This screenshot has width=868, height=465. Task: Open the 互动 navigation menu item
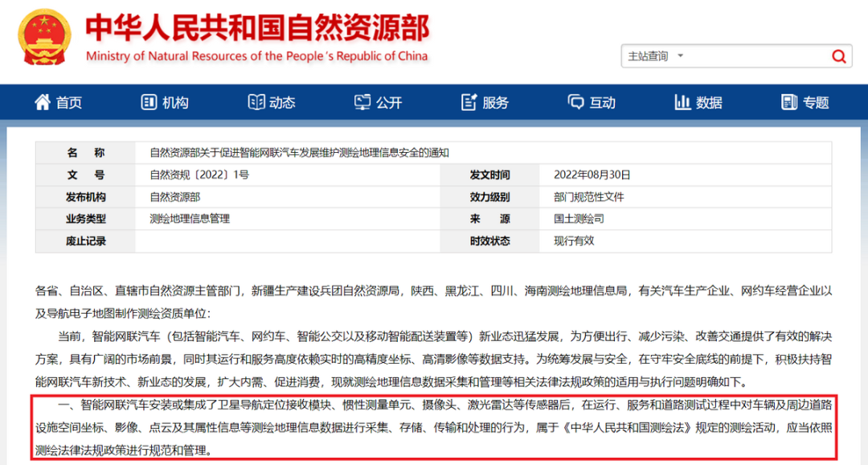tap(592, 102)
